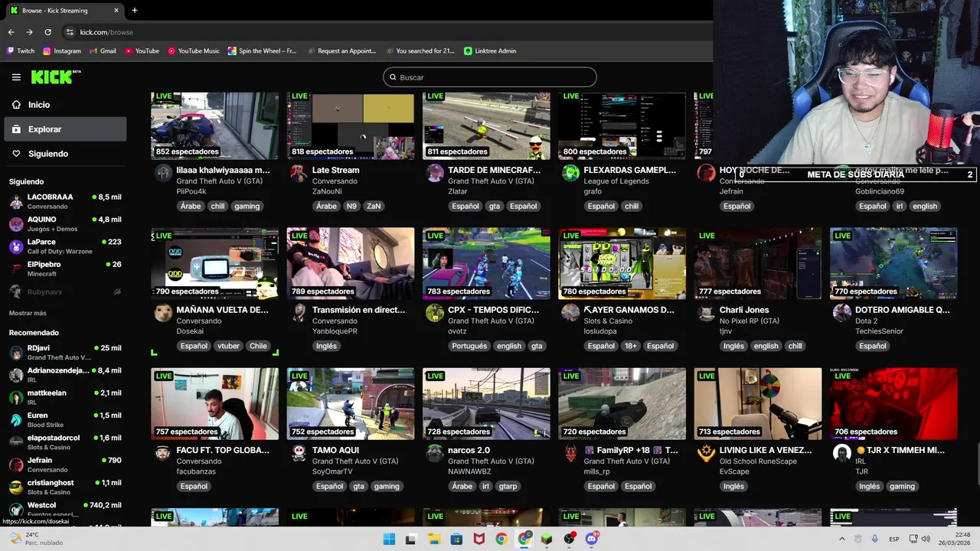The width and height of the screenshot is (980, 551).
Task: Click TechiesSenior streamer avatar
Action: point(842,312)
